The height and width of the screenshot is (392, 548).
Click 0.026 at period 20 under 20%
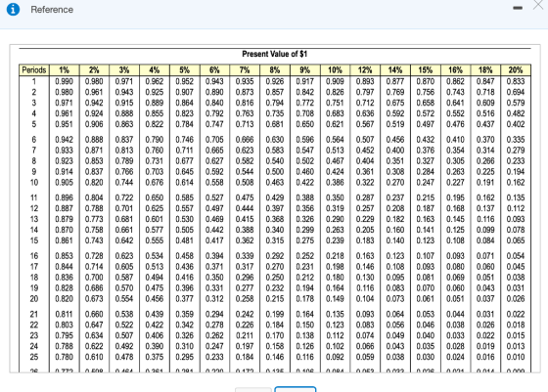[x=516, y=299]
